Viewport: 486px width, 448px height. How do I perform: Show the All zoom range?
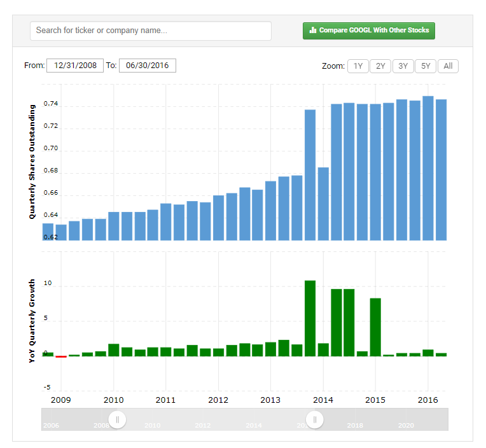[448, 66]
